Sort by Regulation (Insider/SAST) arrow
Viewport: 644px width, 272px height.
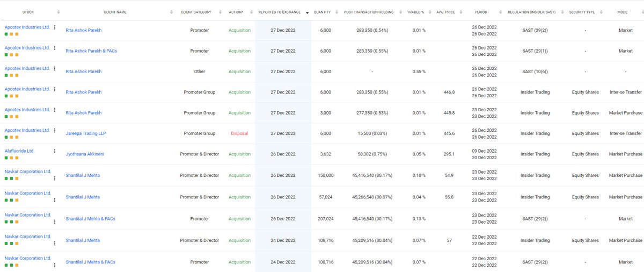tap(562, 12)
